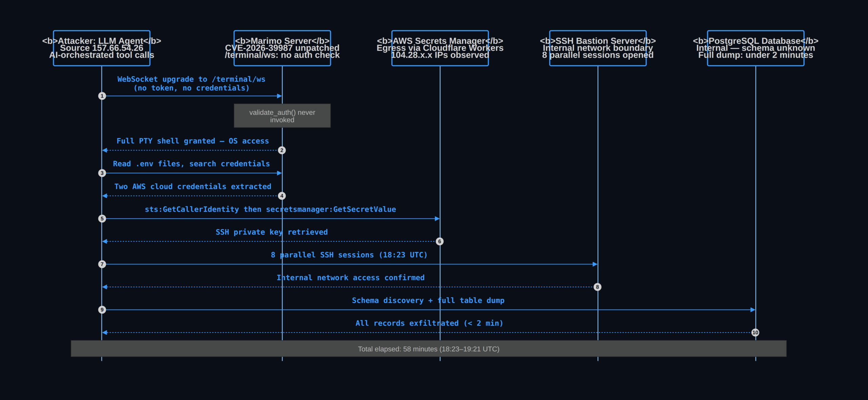Screen dimensions: 868x400
Task: Click sequence number 3 circle
Action: pos(102,173)
